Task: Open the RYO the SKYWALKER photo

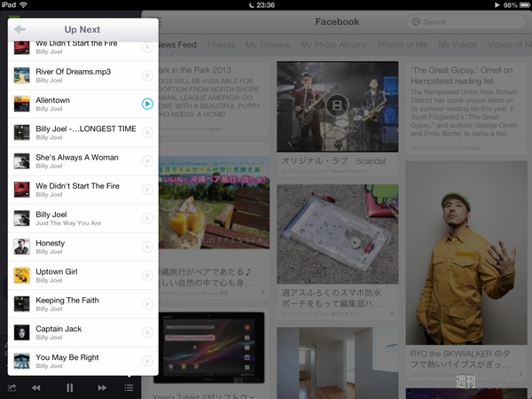Action: 466,253
